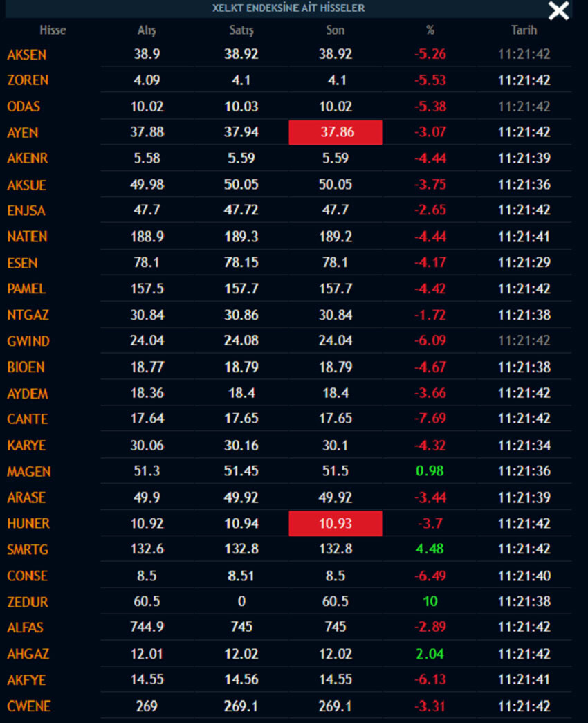This screenshot has width=588, height=723.
Task: Click the red AYEN last price cell
Action: pos(336,132)
